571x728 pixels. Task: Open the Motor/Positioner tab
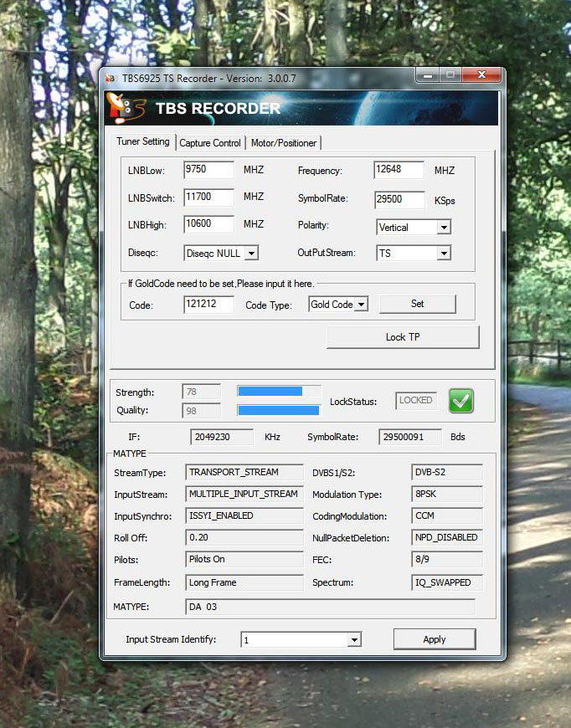click(284, 143)
